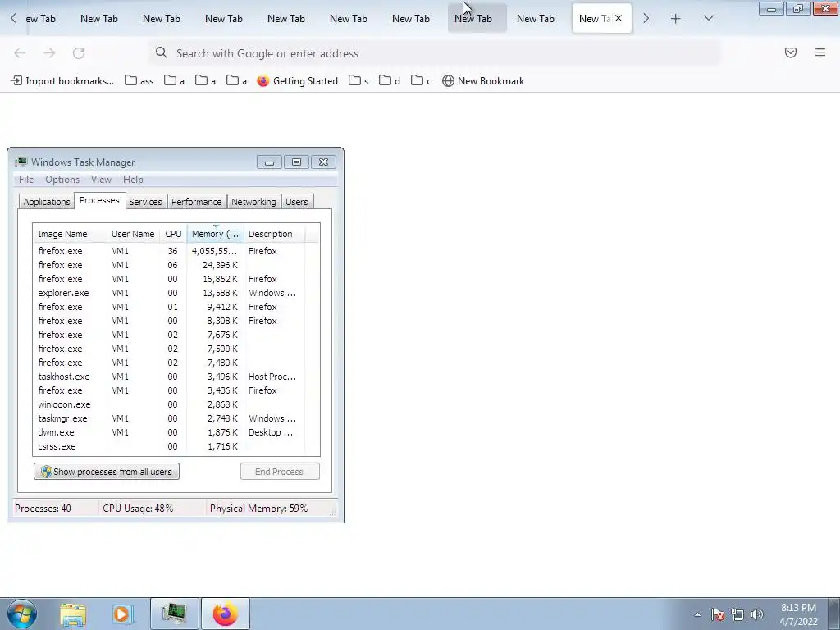840x630 pixels.
Task: Select the dwm.exe process row
Action: (x=169, y=432)
